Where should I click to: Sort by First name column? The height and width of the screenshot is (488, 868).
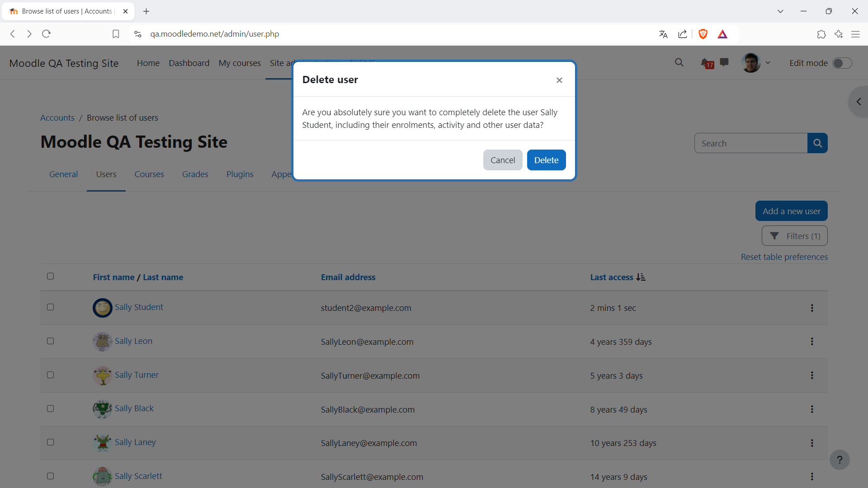[x=113, y=277]
